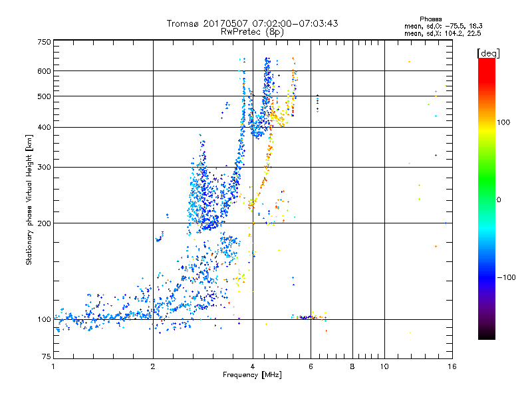Click the 'Phases' header text
Screen dimensions: 532x399
point(430,19)
